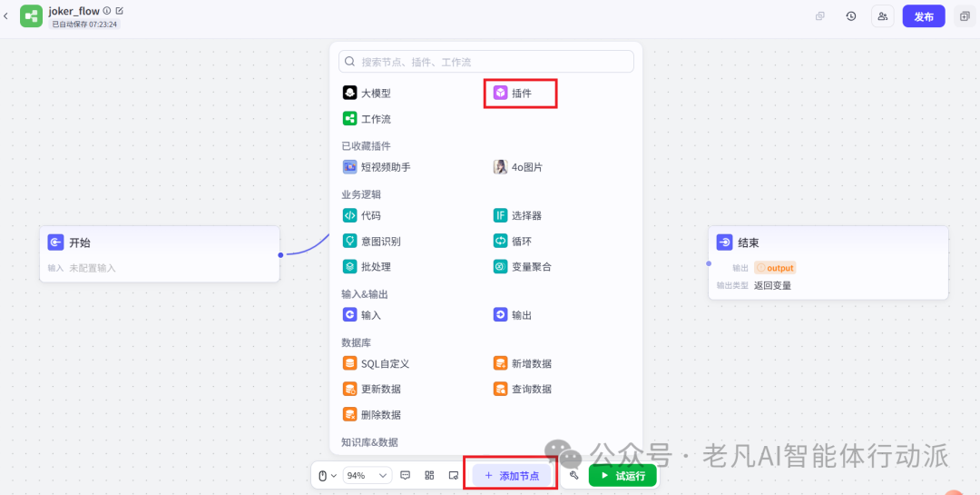This screenshot has height=495, width=980.
Task: Click the start node output port dot
Action: (280, 254)
